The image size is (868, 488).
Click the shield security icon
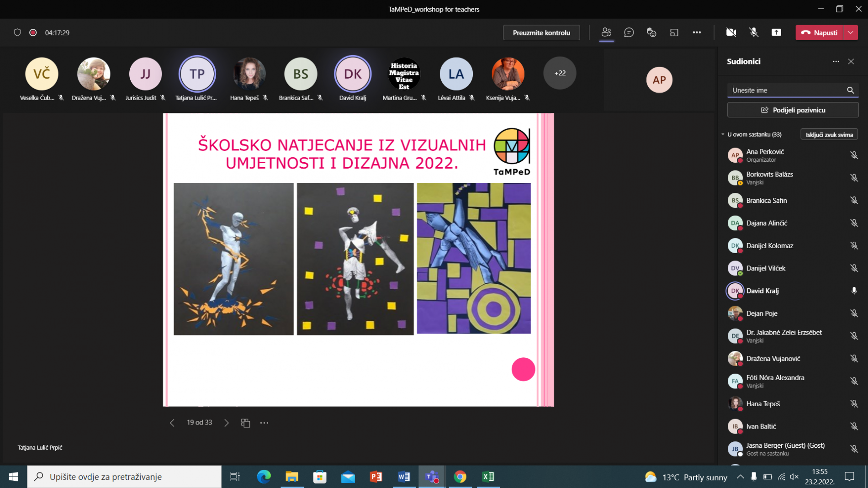17,32
